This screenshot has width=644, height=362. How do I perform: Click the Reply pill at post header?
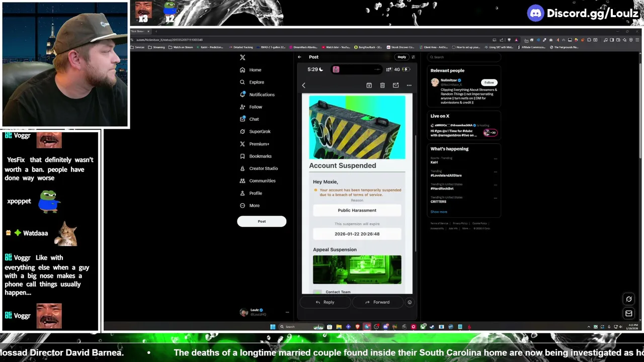click(401, 57)
